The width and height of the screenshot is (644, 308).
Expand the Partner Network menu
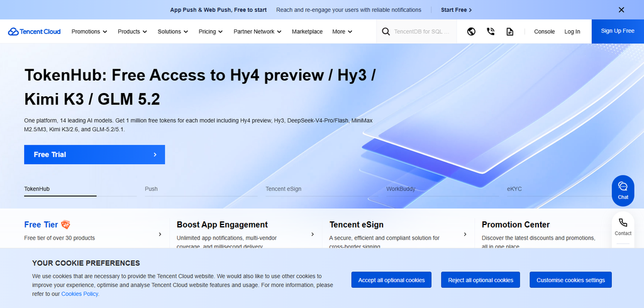(257, 31)
